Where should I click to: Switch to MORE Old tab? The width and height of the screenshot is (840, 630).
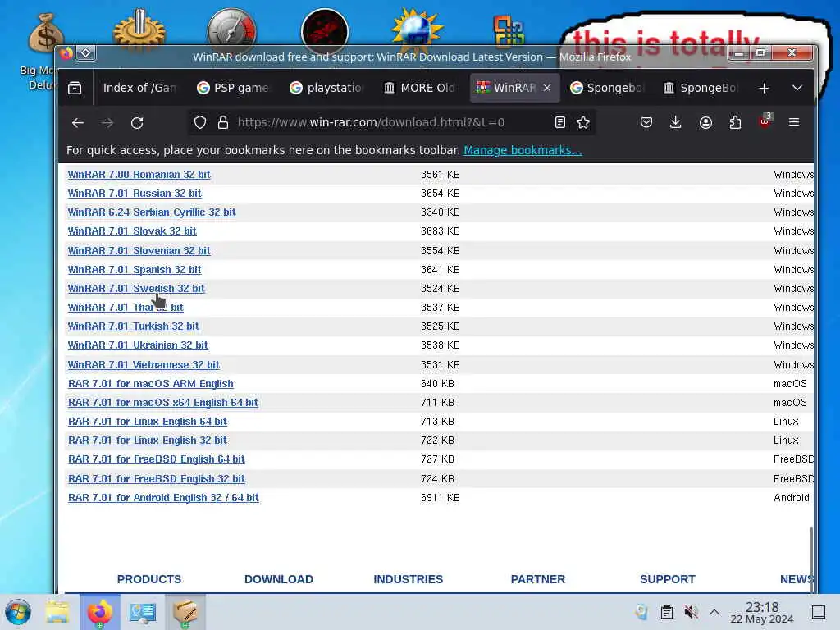coord(420,88)
